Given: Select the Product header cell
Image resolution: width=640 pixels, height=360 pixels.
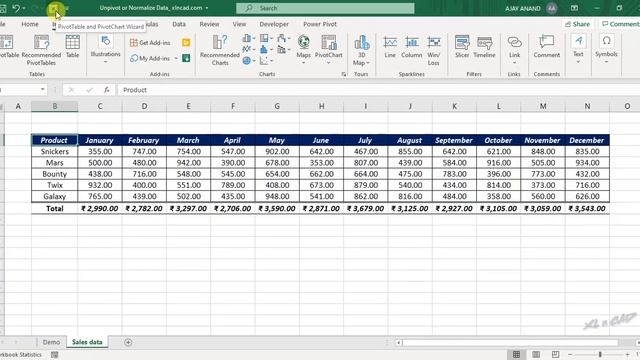Looking at the screenshot, I should (x=54, y=140).
